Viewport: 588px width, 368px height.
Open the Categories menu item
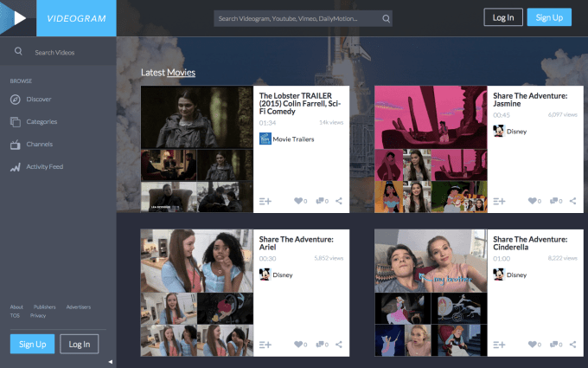42,122
